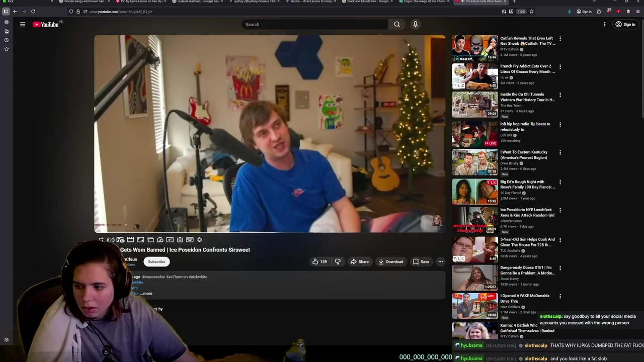Reset the 110% zoom indicator

point(521,11)
